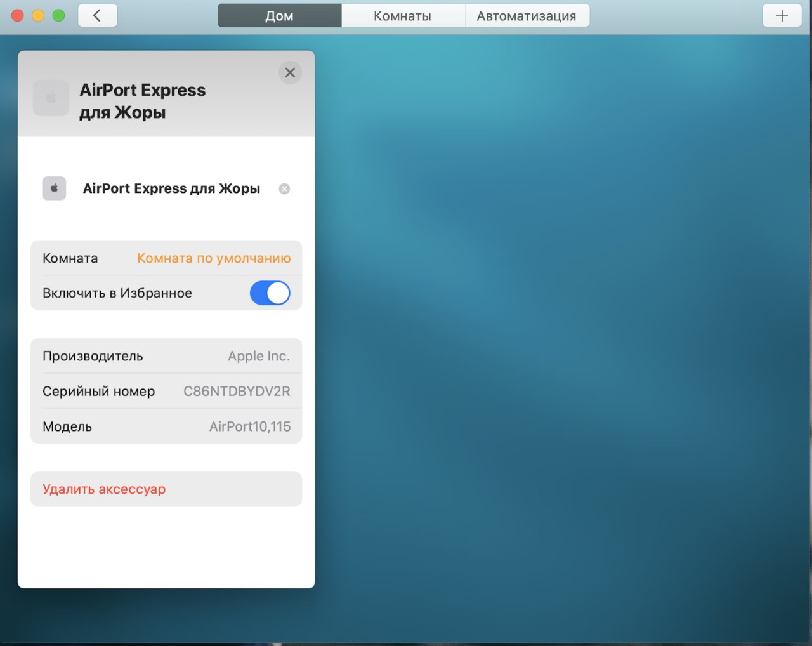
Task: Switch to the Комнаты tab
Action: [x=403, y=16]
